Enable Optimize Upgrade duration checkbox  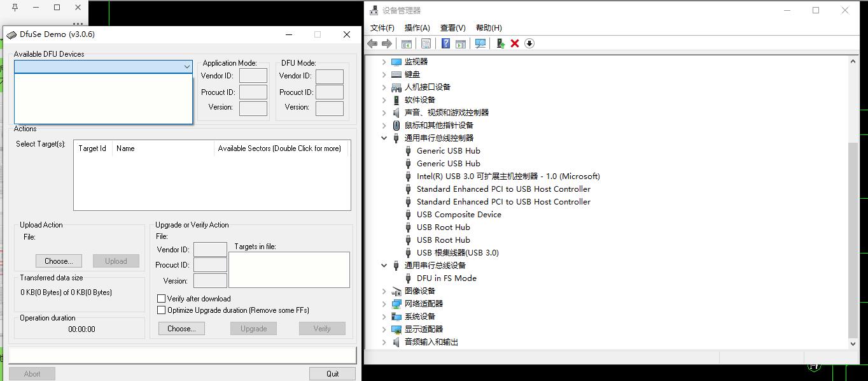(161, 310)
